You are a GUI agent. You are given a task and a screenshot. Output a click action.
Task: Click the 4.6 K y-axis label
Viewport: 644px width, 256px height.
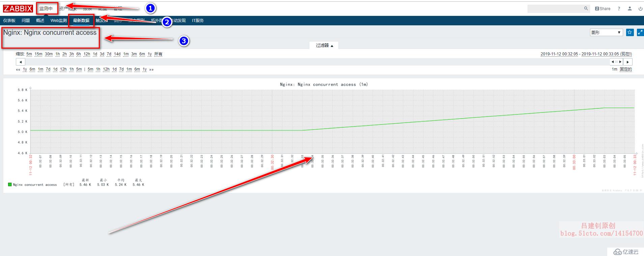tap(23, 153)
